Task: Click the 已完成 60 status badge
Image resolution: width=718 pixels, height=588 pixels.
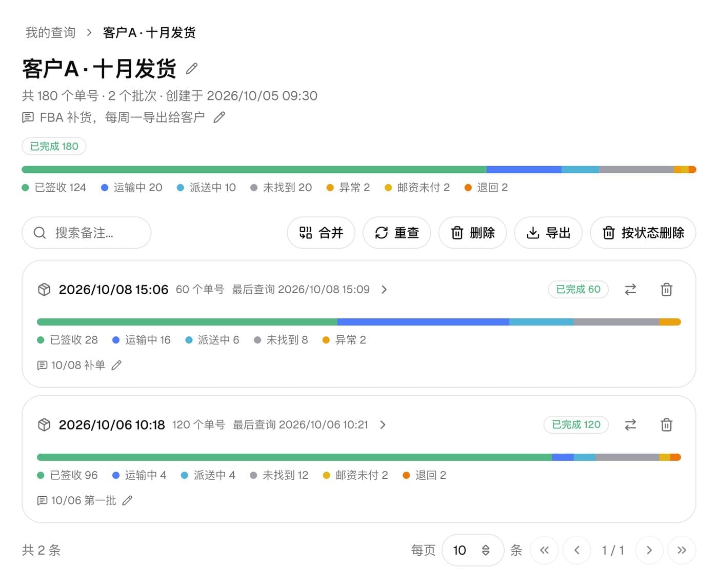Action: click(578, 290)
